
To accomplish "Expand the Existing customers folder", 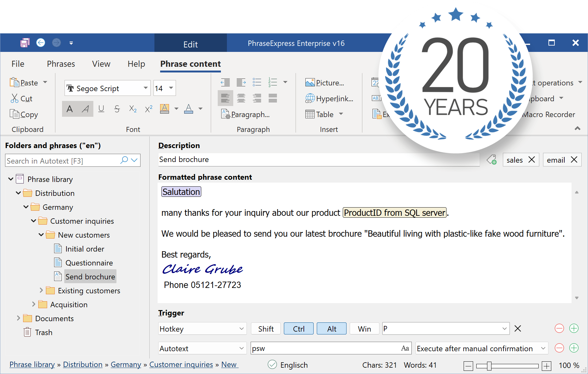I will tap(41, 290).
